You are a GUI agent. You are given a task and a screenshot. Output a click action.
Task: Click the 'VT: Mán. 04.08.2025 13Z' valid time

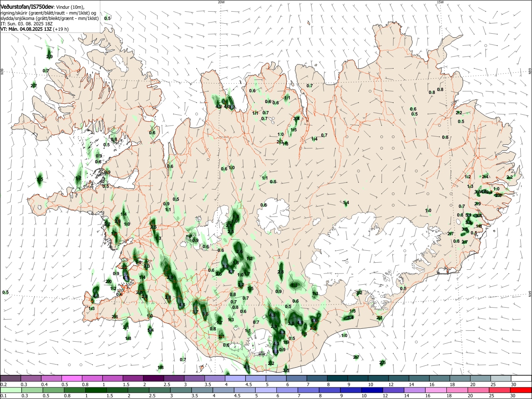[x=26, y=30]
